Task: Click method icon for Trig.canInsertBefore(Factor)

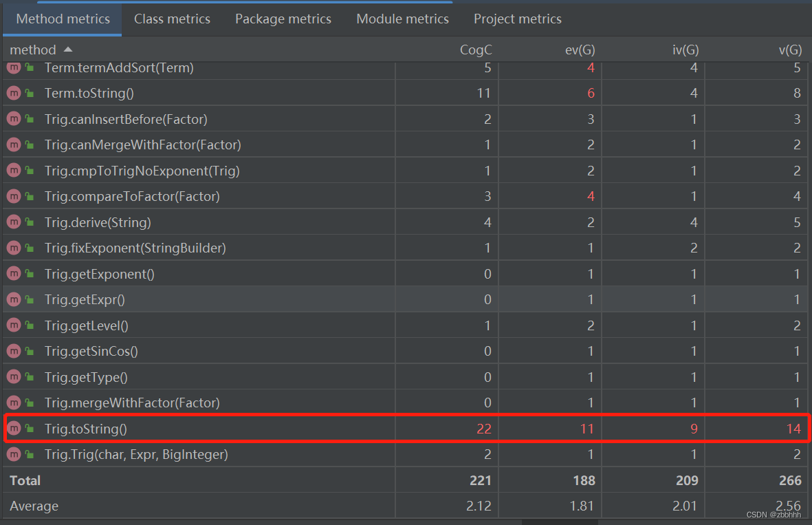Action: (x=14, y=118)
